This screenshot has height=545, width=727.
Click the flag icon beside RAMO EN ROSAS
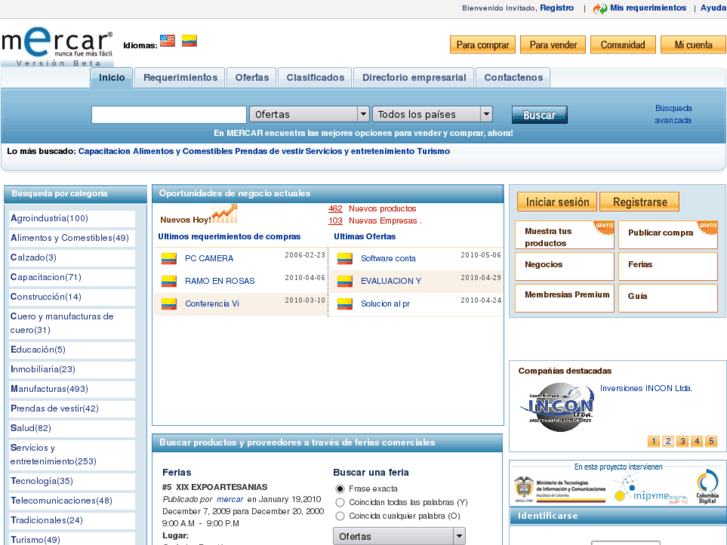169,281
